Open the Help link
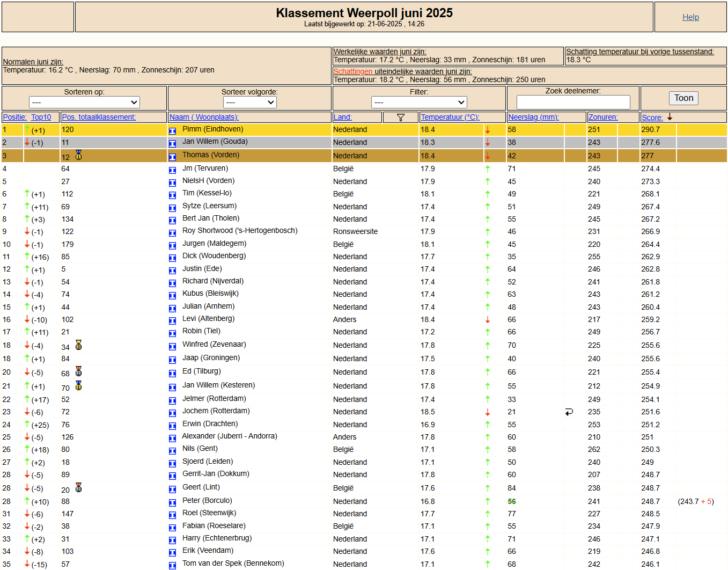728x570 pixels. 690,17
